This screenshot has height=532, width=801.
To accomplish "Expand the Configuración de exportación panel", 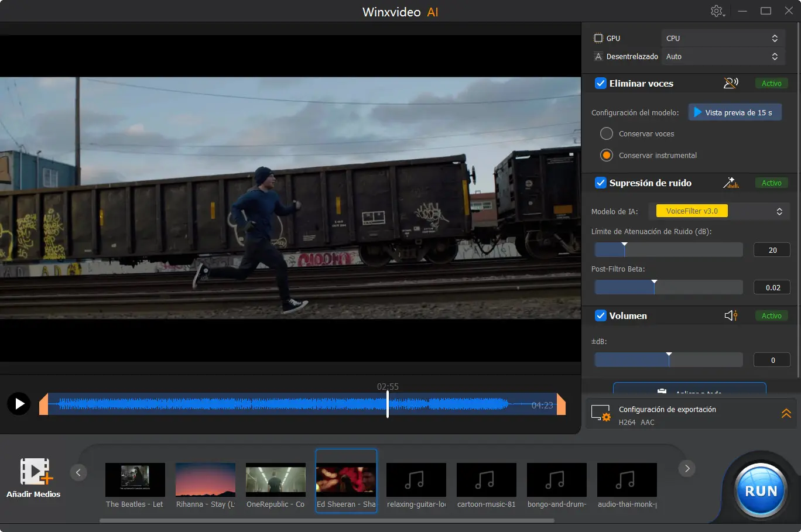I will 786,414.
